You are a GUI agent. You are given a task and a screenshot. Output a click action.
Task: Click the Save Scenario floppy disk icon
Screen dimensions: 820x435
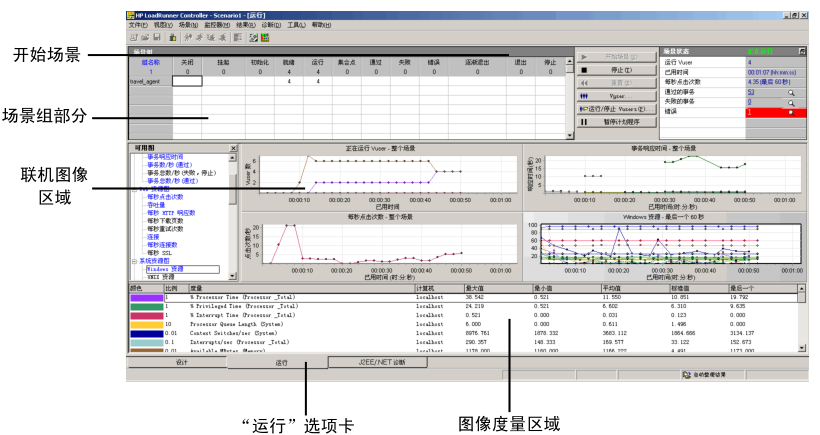click(x=156, y=37)
